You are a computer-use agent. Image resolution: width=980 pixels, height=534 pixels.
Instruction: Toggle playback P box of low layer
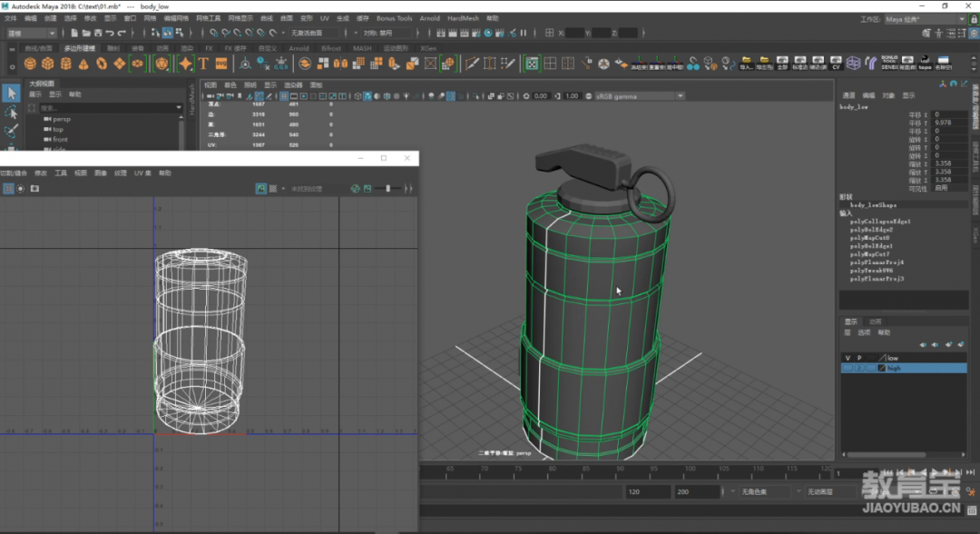(859, 359)
